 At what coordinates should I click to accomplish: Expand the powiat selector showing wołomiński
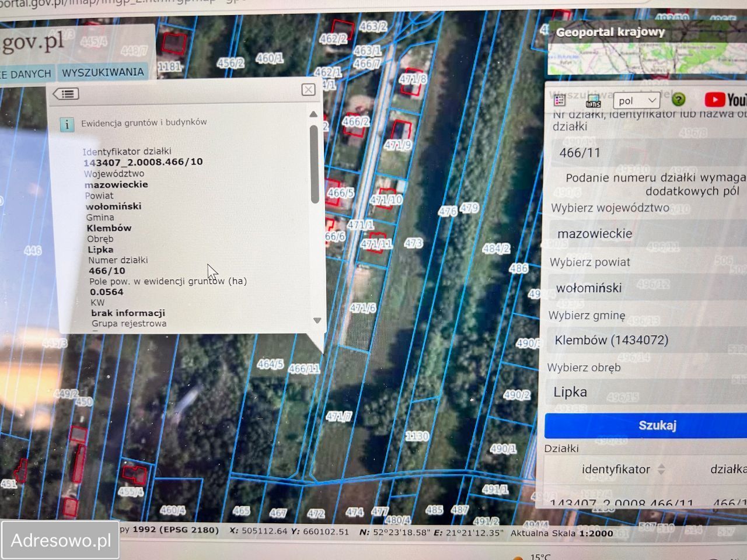tap(645, 288)
